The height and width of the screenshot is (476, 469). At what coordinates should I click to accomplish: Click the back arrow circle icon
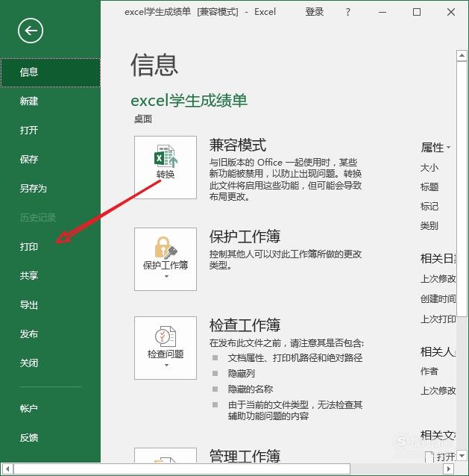tap(31, 31)
